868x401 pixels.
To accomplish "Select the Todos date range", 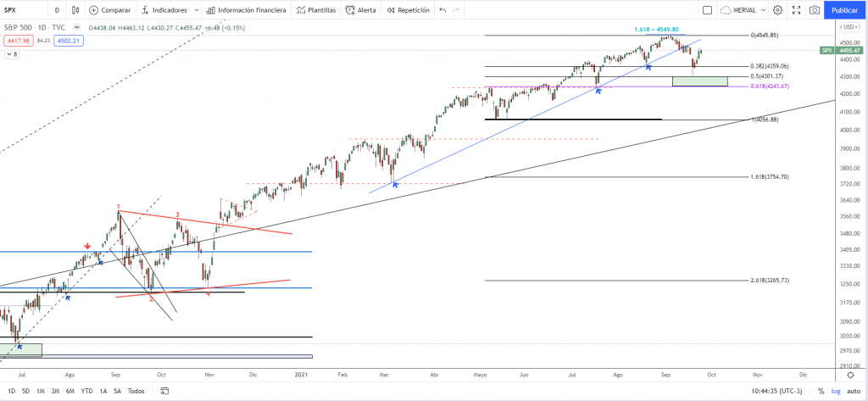I will click(136, 391).
